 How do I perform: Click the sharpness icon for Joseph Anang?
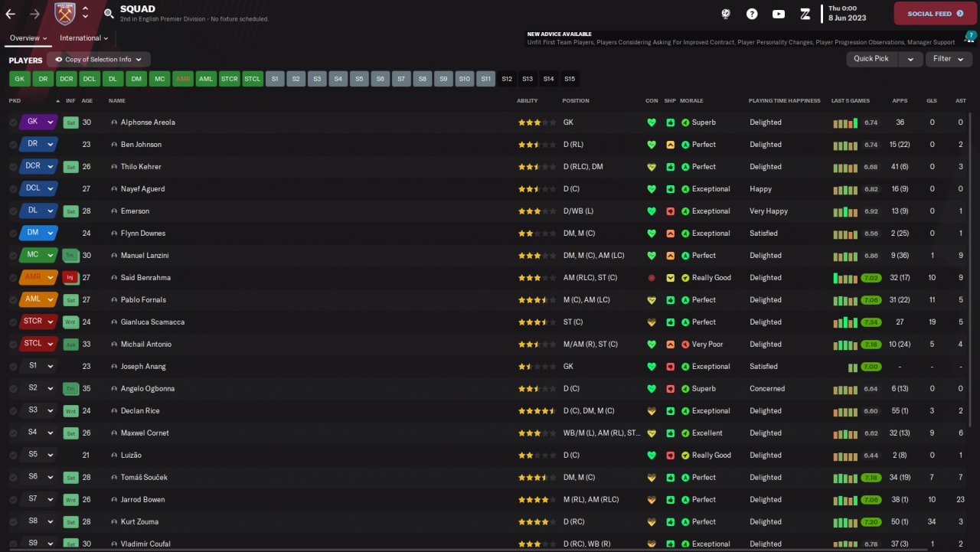tap(671, 367)
